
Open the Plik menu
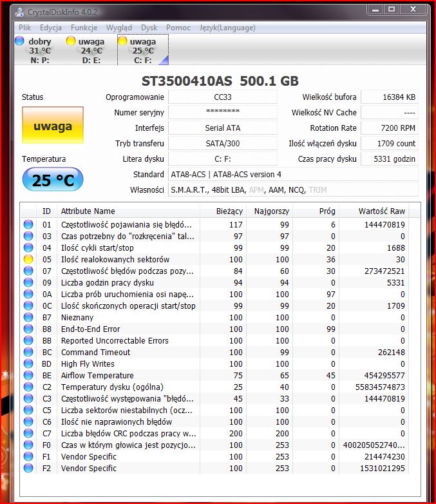tap(24, 28)
